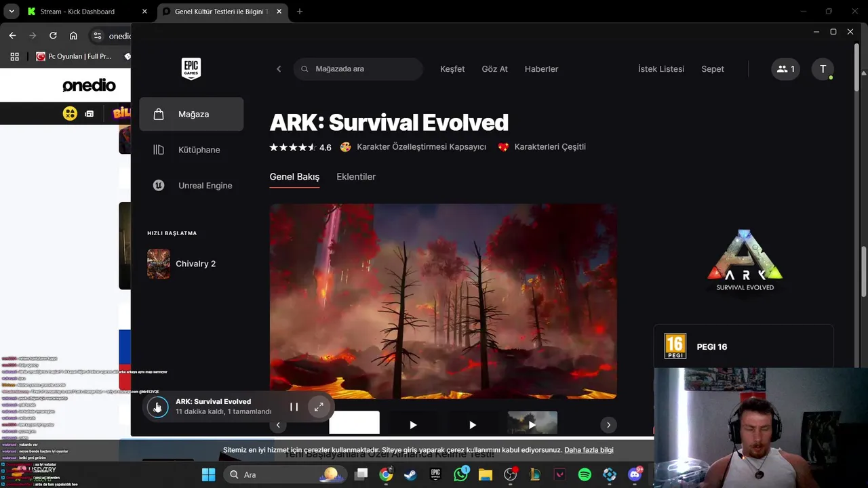Screen dimensions: 868x488
Task: Open Task View from the taskbar
Action: (361, 474)
